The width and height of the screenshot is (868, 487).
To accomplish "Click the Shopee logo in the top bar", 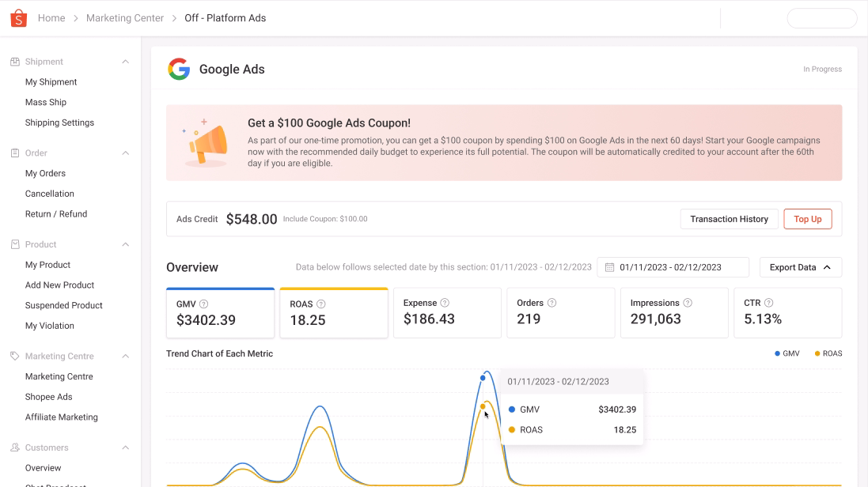I will click(18, 17).
